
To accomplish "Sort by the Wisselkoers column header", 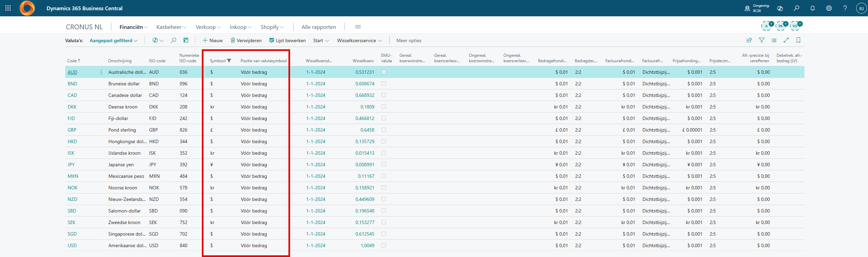I will point(363,61).
